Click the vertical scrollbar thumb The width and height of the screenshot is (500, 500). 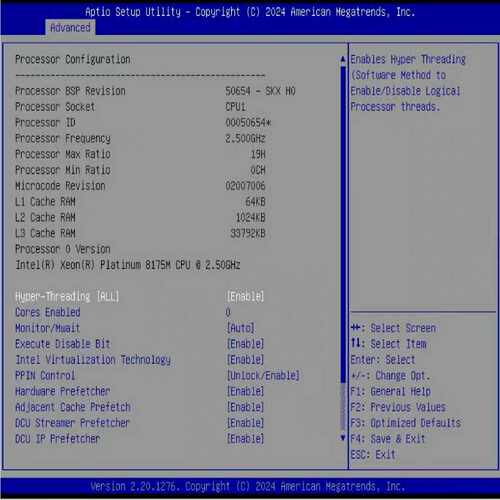coord(343,225)
